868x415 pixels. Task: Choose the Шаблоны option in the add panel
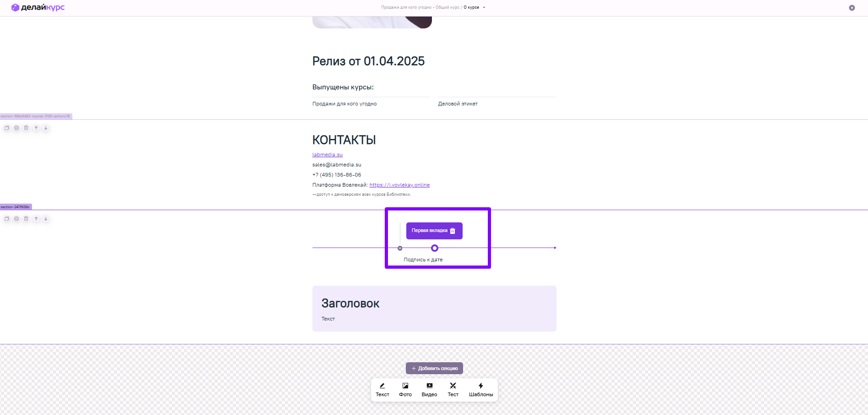click(x=480, y=390)
